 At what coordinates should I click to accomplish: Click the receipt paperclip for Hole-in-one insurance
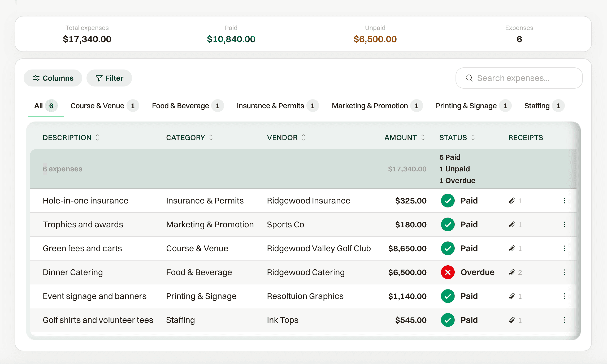pos(512,201)
